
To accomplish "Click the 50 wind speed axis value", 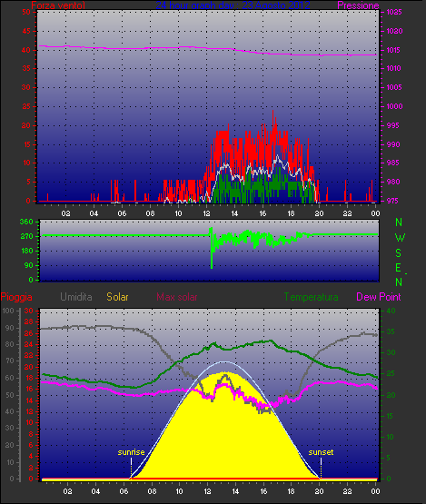I will tap(26, 12).
